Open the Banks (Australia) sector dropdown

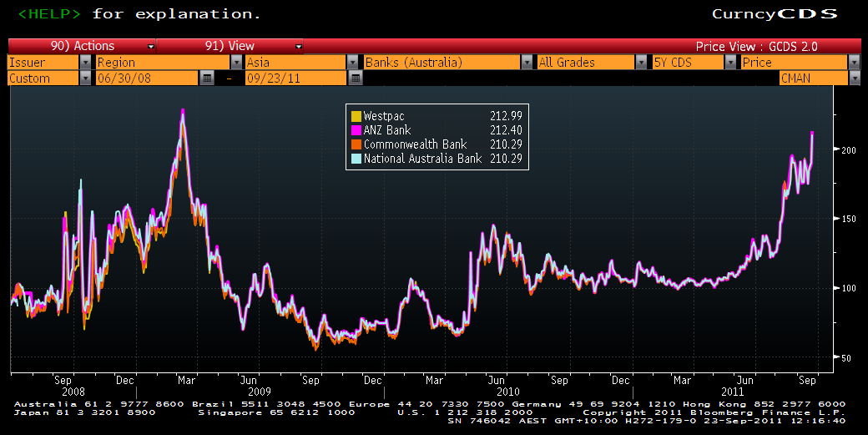pos(442,62)
